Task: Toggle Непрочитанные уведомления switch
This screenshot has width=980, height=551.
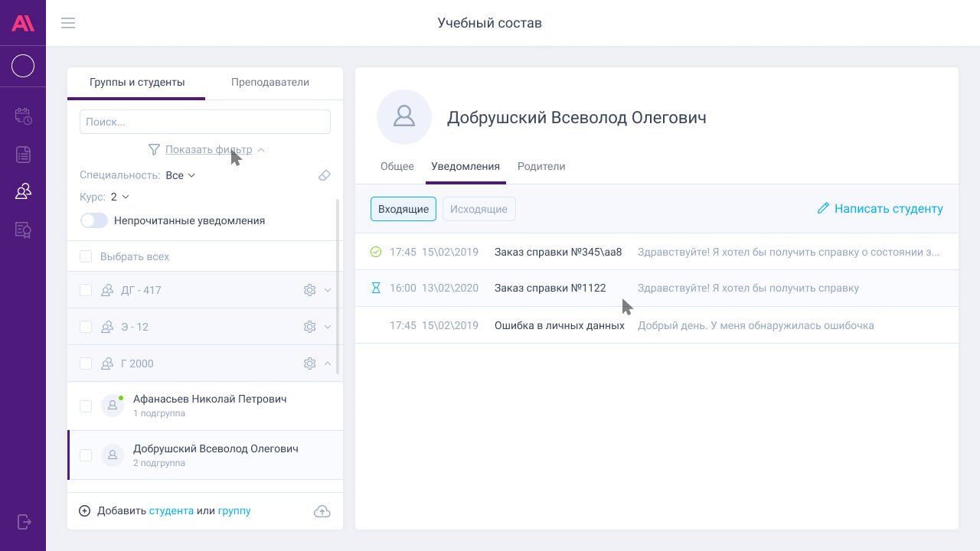Action: click(x=94, y=220)
